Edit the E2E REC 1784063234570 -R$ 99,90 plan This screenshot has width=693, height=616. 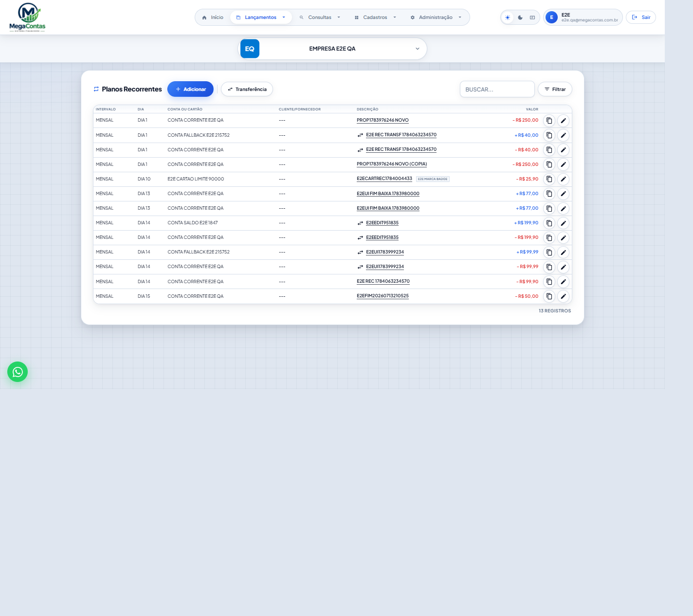pyautogui.click(x=563, y=282)
